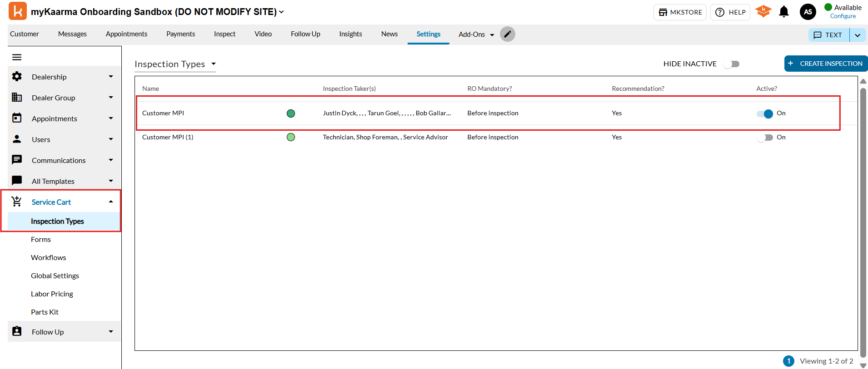Open notifications bell
Screen dimensions: 868x369
point(784,11)
